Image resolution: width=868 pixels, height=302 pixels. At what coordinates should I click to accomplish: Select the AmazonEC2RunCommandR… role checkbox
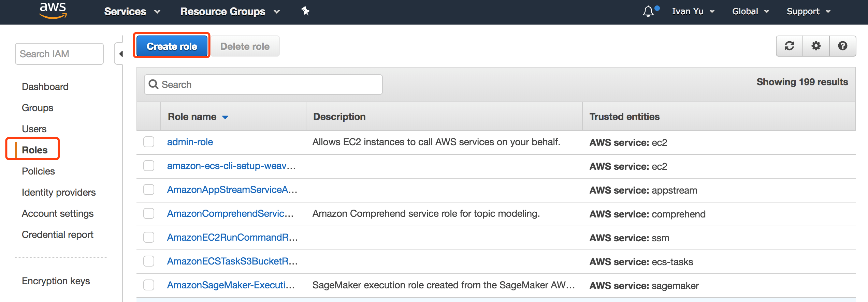point(149,237)
